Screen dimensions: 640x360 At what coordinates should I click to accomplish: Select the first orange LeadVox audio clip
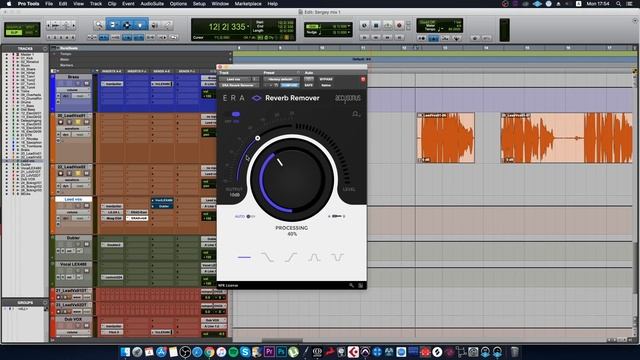(446, 138)
